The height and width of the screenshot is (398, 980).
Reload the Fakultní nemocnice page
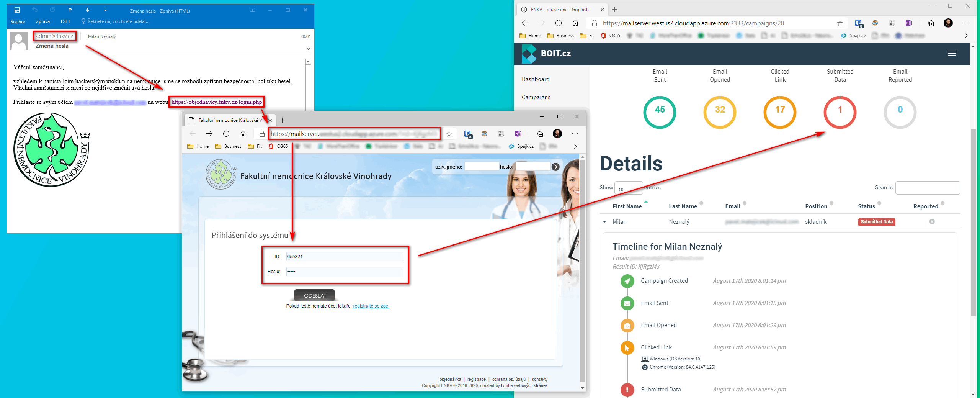[226, 134]
